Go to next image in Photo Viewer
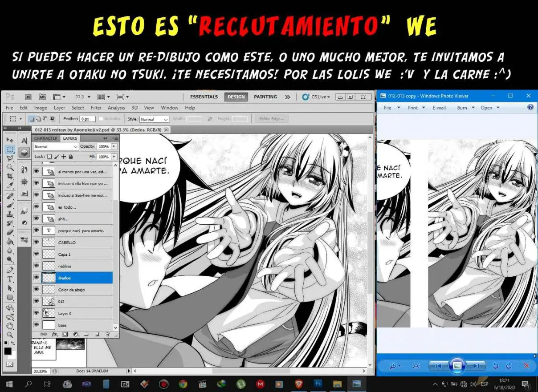This screenshot has height=392, width=538. coord(476,366)
